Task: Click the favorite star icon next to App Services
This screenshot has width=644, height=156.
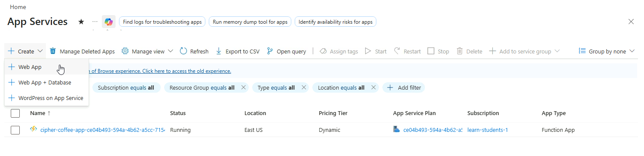Action: pos(81,22)
